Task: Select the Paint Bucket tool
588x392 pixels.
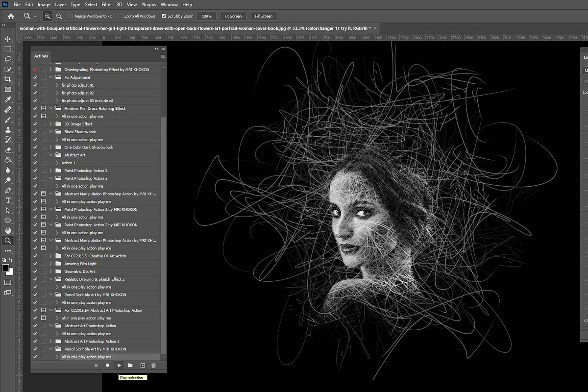Action: pos(8,160)
